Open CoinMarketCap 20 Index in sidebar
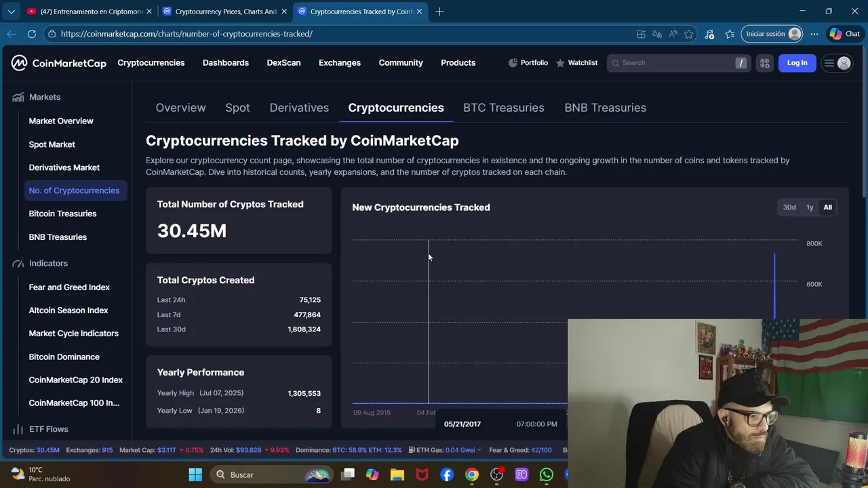Screen dimensions: 868x488 [x=76, y=380]
